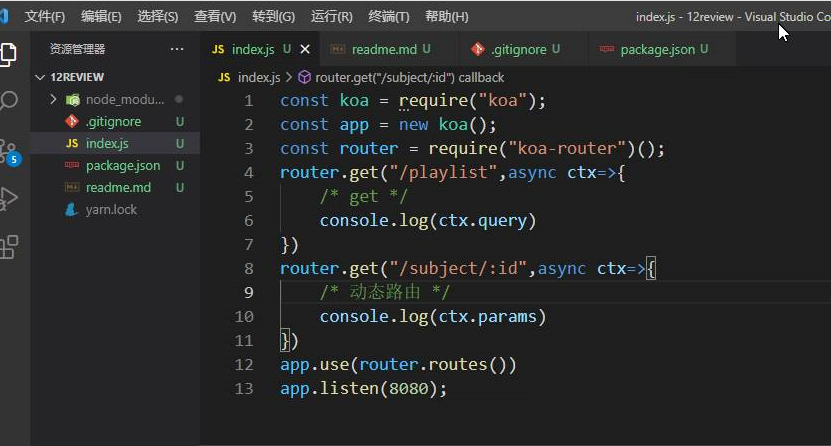Screen dimensions: 831x446
Task: Open readme.md in the file explorer
Action: coord(116,188)
